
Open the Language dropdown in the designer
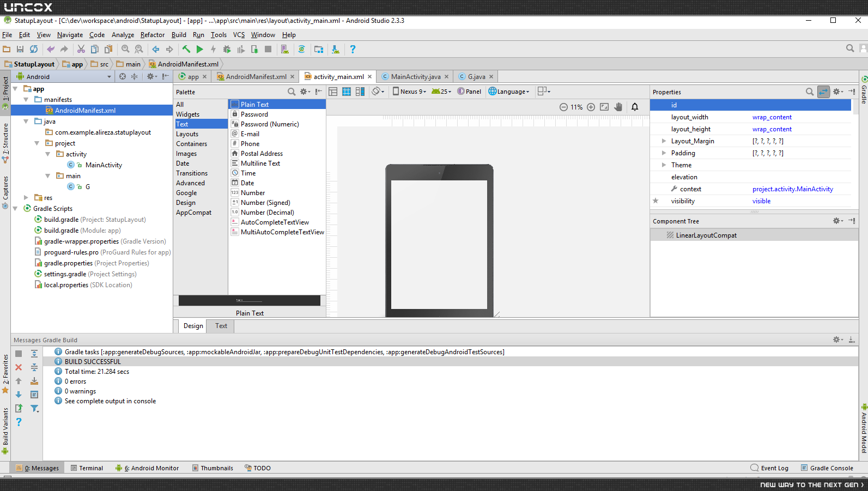tap(509, 92)
